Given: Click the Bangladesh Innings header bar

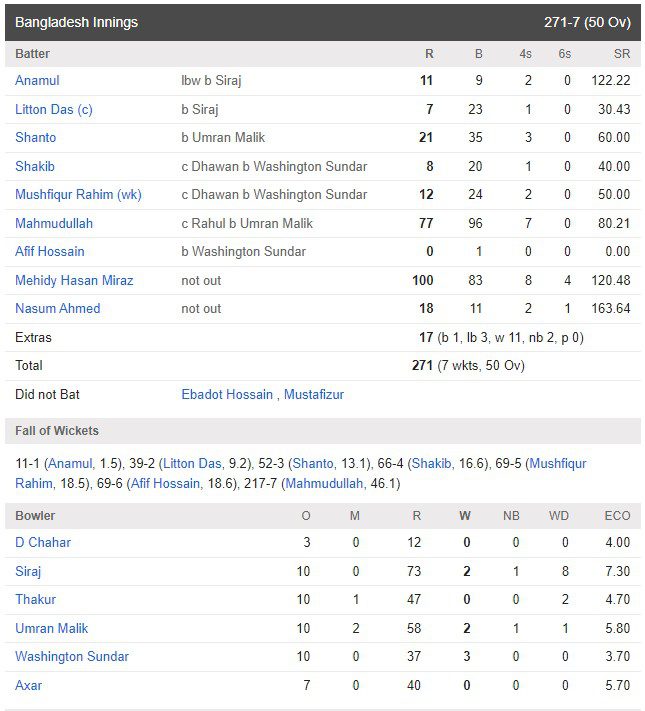Looking at the screenshot, I should click(322, 23).
